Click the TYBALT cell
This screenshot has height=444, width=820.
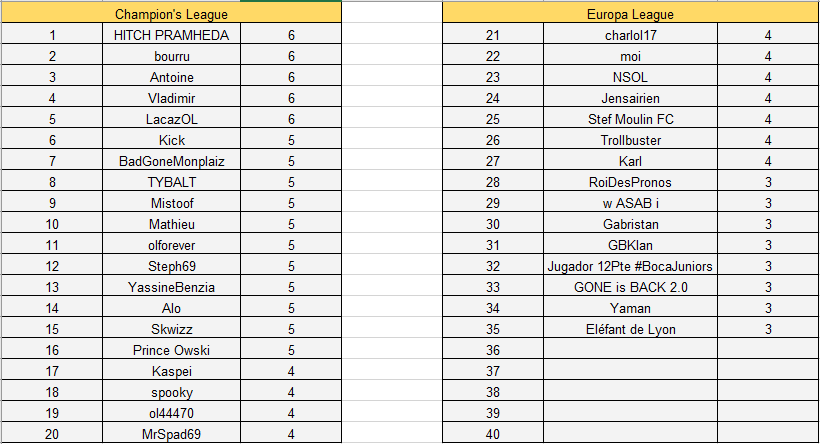click(171, 182)
